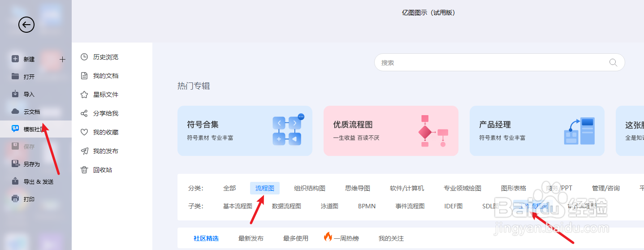This screenshot has width=644, height=250.
Task: Switch to 最多使用 tab
Action: [x=296, y=238]
